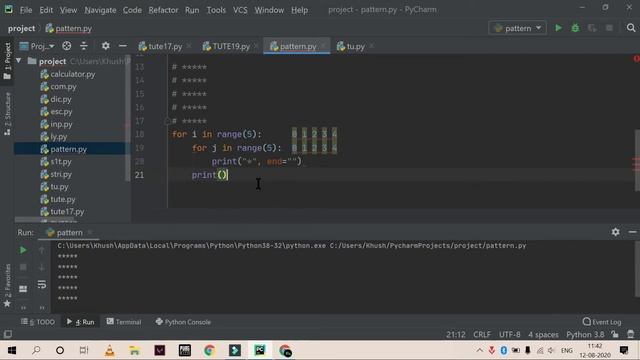
Task: Rerun pattern from Run panel play icon
Action: pos(23,250)
